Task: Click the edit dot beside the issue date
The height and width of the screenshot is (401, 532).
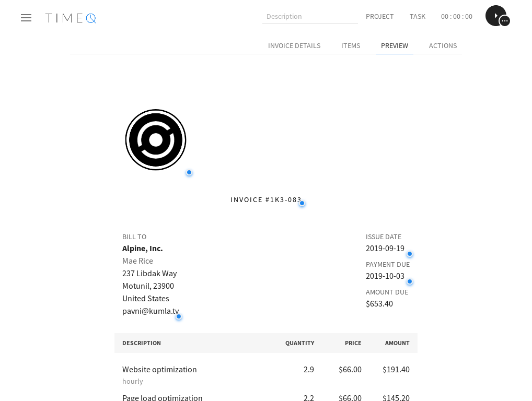Action: pos(410,254)
